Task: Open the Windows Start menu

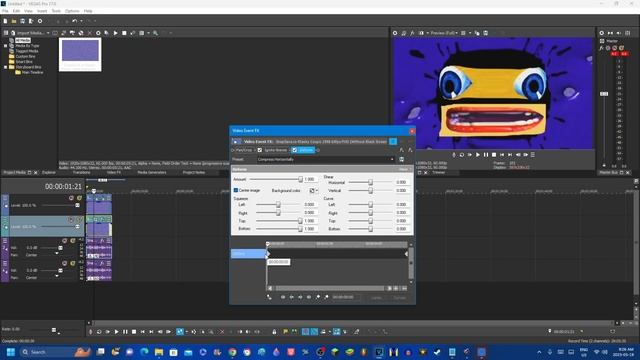Action: click(x=11, y=352)
